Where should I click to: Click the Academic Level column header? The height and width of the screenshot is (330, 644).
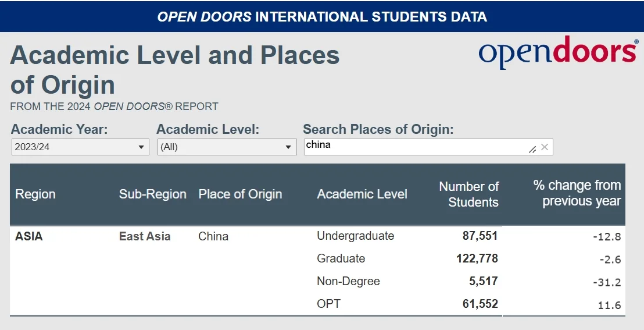pos(362,194)
